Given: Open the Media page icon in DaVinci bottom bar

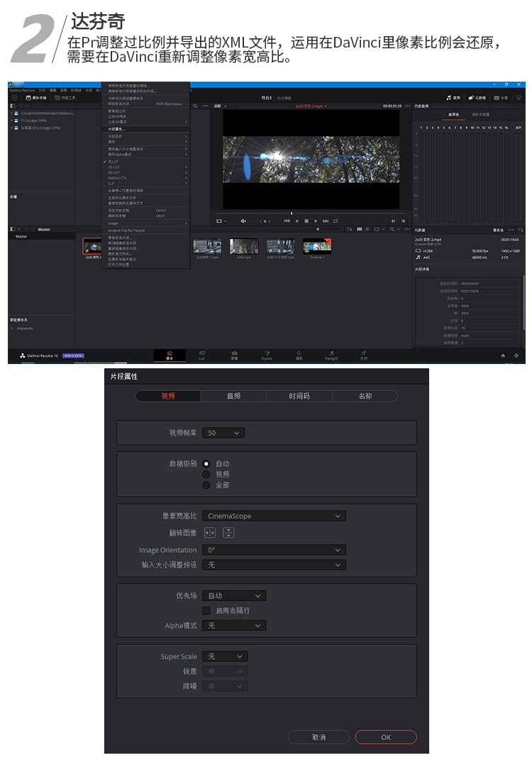Looking at the screenshot, I should click(170, 355).
